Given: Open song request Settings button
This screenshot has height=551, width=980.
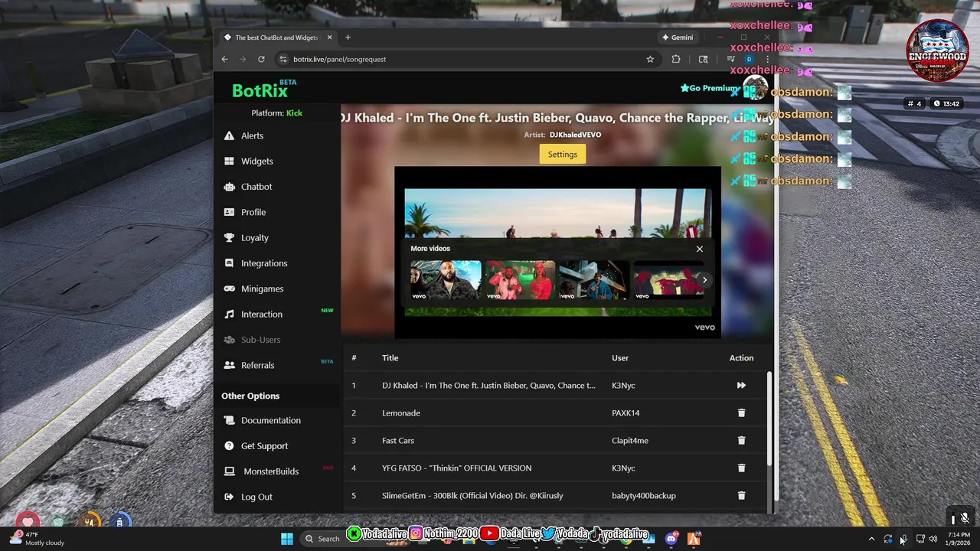Looking at the screenshot, I should click(x=562, y=154).
